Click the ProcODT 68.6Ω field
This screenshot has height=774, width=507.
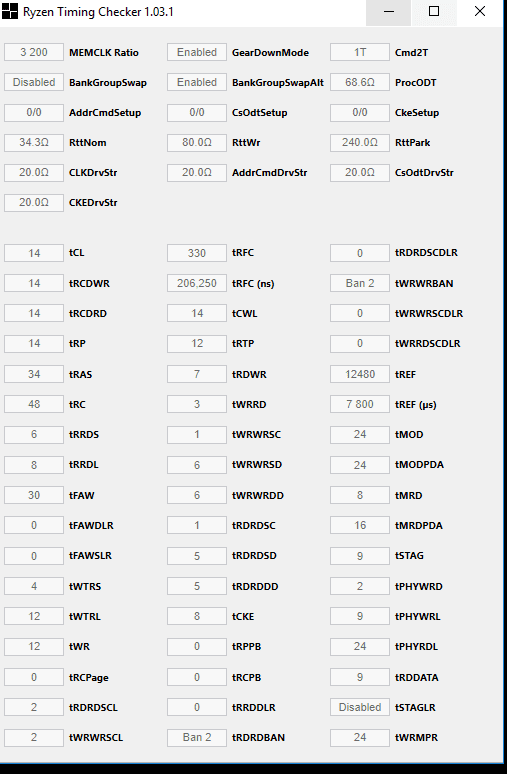(360, 82)
